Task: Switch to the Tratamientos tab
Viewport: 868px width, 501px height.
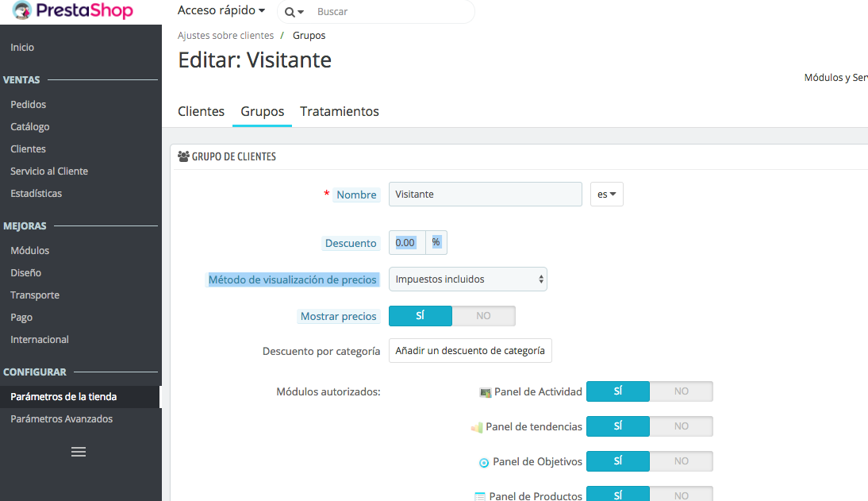Action: [x=340, y=111]
